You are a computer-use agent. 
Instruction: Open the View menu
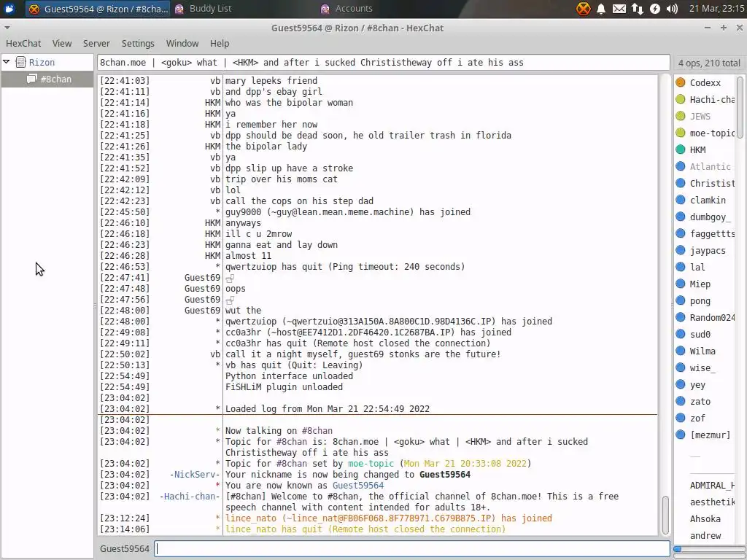tap(62, 43)
